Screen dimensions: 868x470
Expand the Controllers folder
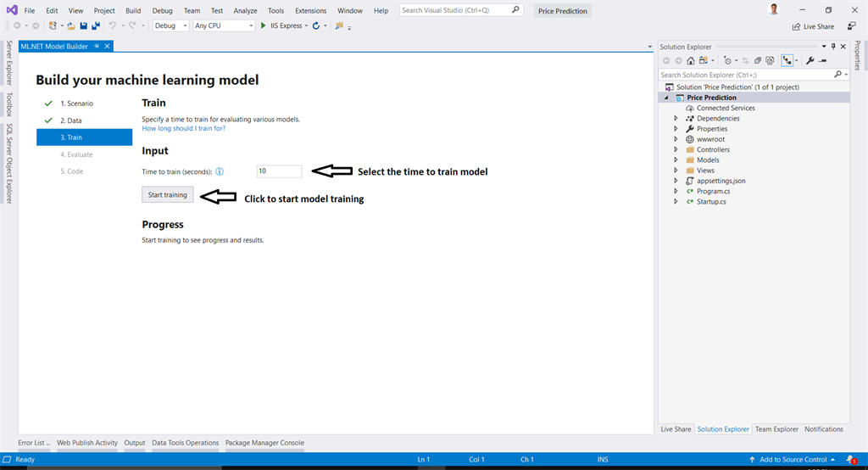[676, 149]
